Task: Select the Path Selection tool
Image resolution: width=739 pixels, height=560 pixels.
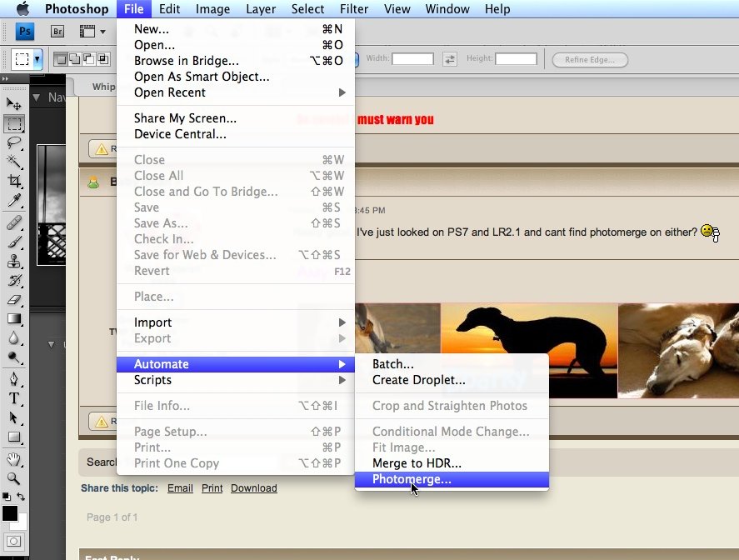Action: (13, 417)
